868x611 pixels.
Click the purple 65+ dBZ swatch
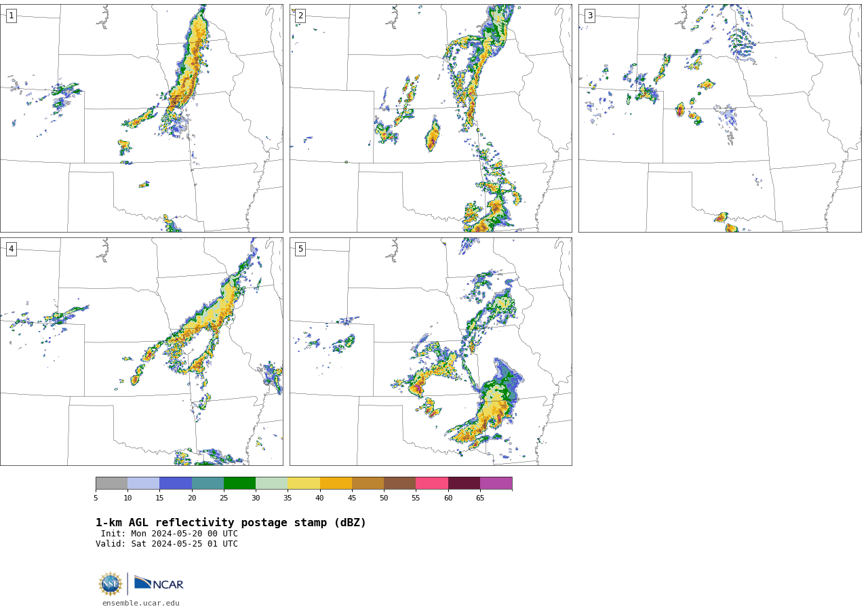tap(496, 484)
